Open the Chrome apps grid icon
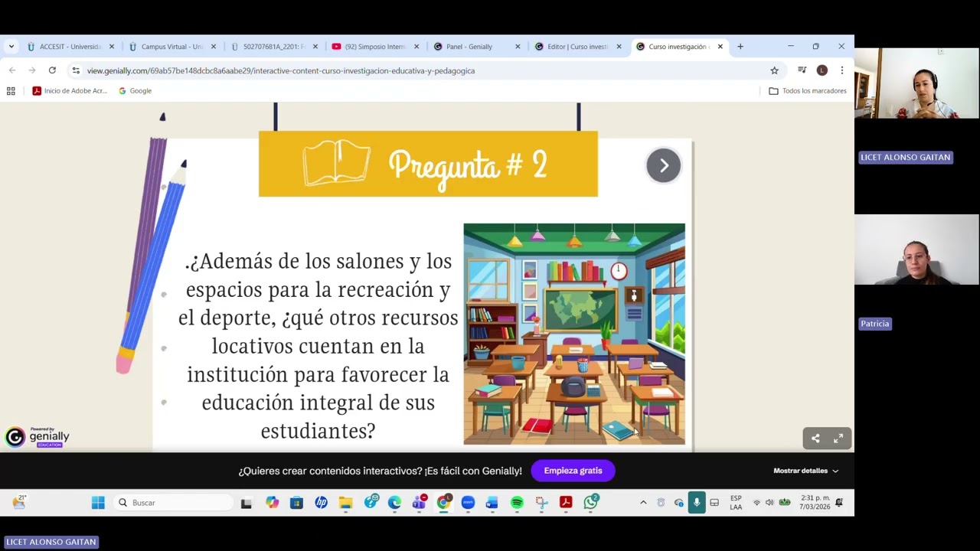This screenshot has height=551, width=980. (11, 91)
